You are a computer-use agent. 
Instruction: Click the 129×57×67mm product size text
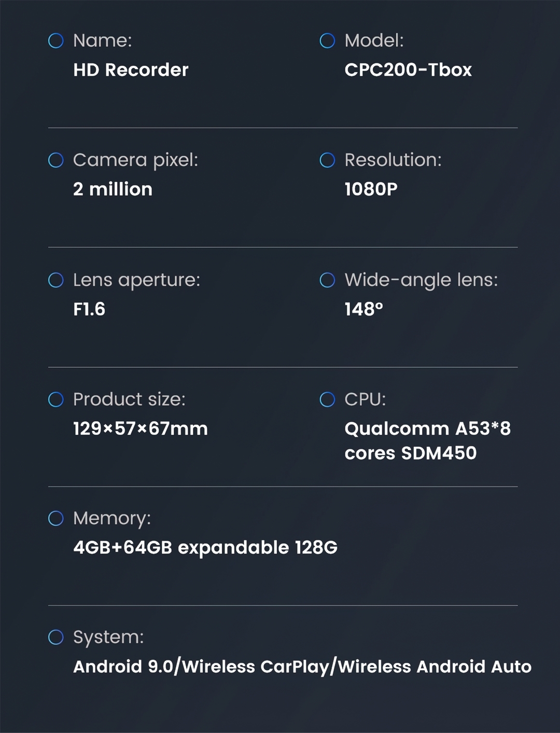tap(140, 428)
